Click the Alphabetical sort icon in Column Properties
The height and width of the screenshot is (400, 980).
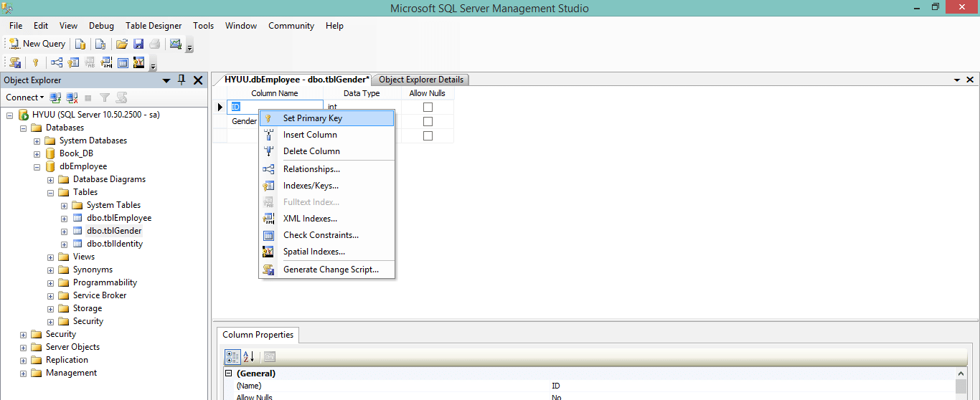(248, 356)
